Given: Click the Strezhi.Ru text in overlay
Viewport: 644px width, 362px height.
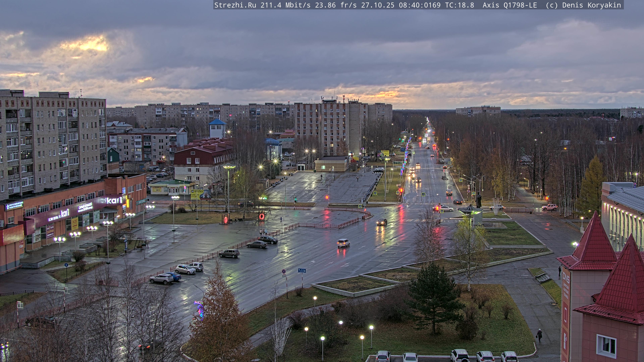Looking at the screenshot, I should pyautogui.click(x=235, y=5).
